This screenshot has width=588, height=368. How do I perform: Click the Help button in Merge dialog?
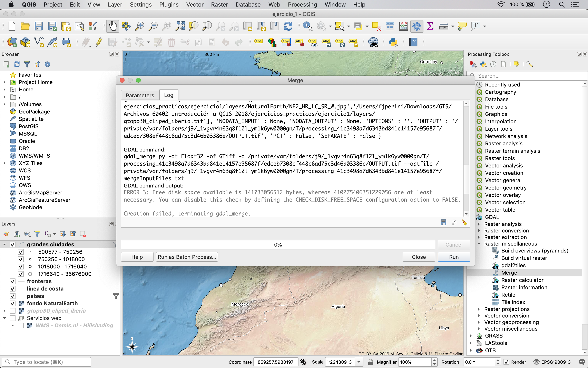[137, 257]
